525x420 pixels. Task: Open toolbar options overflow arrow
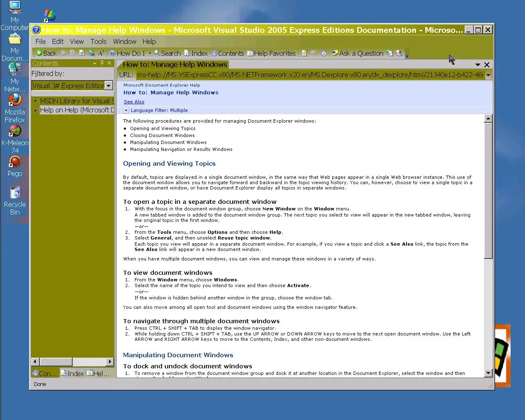pyautogui.click(x=407, y=55)
